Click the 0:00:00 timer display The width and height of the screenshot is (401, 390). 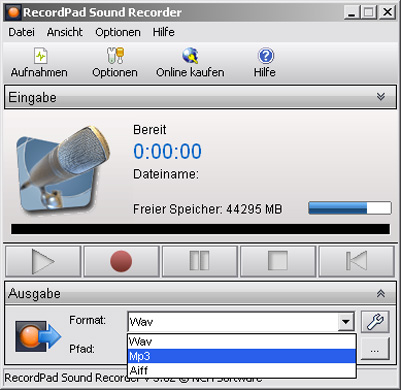[167, 151]
